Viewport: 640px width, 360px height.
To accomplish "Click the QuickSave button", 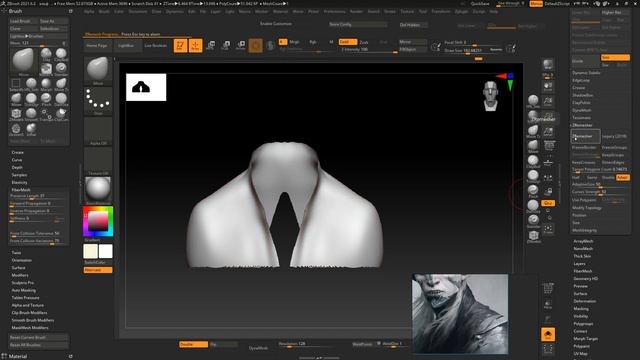I will pyautogui.click(x=480, y=4).
